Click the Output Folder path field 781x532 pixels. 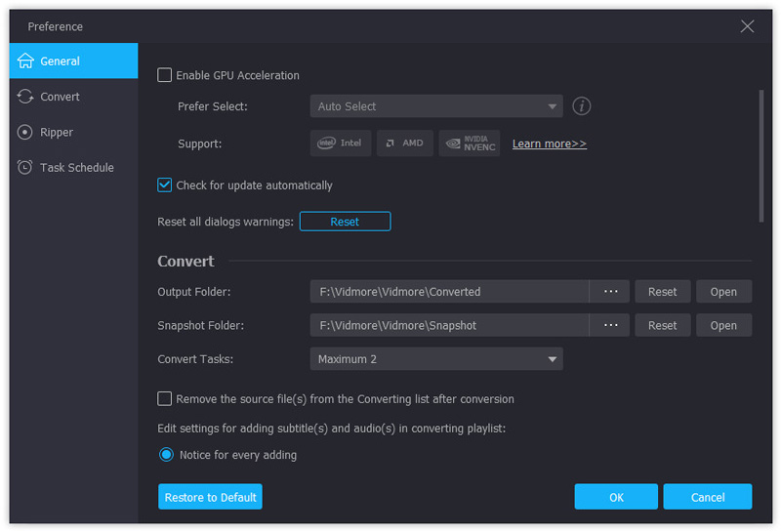click(x=449, y=292)
